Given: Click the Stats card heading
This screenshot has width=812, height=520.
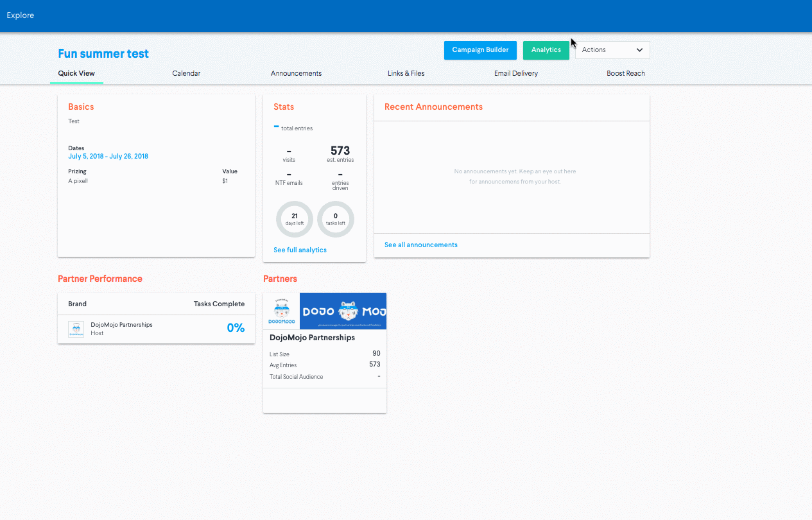Looking at the screenshot, I should point(284,107).
